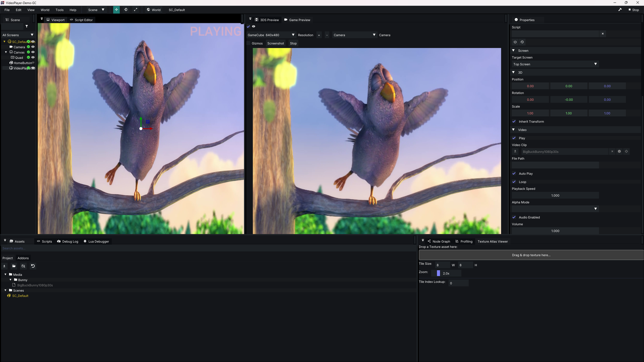Screen dimensions: 644x362
Task: Click the script power icon in Properties
Action: 515,42
